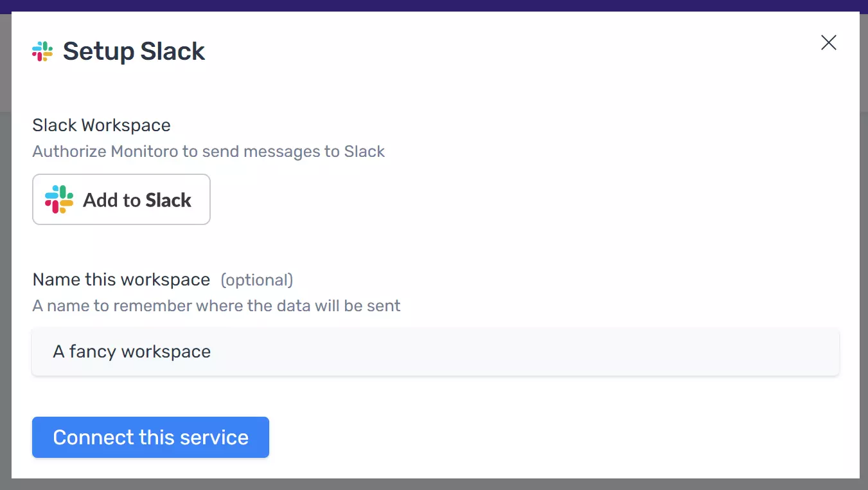Click the Slack logo beside Setup Slack title
Viewport: 868px width, 490px height.
(x=42, y=51)
